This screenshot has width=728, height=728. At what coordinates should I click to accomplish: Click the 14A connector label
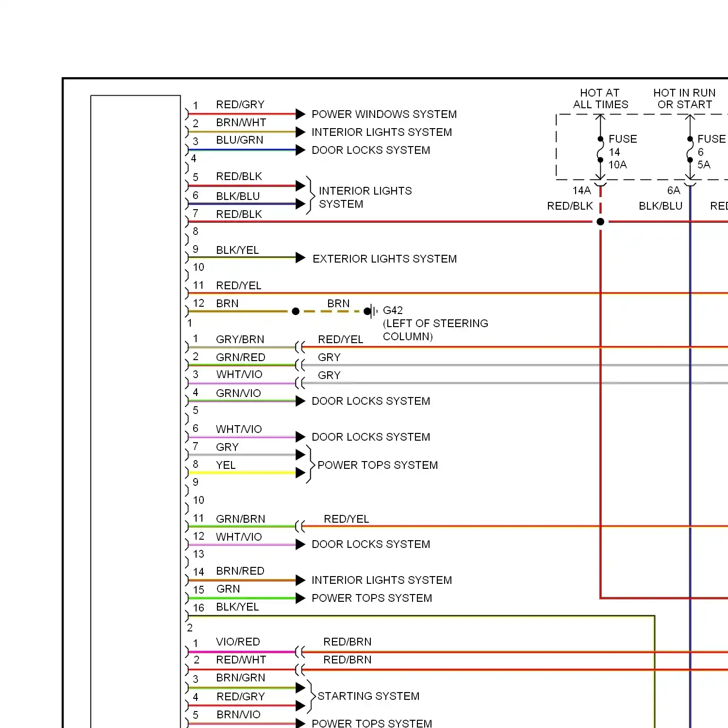(x=581, y=190)
